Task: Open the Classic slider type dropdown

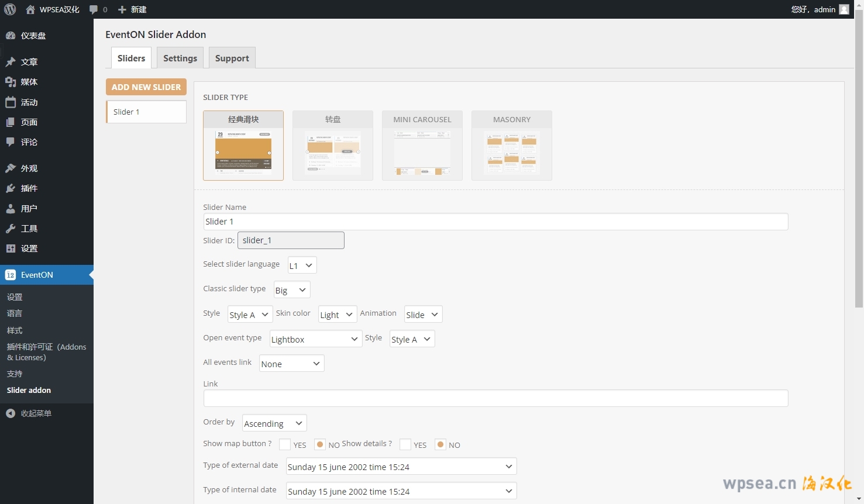Action: [x=292, y=290]
